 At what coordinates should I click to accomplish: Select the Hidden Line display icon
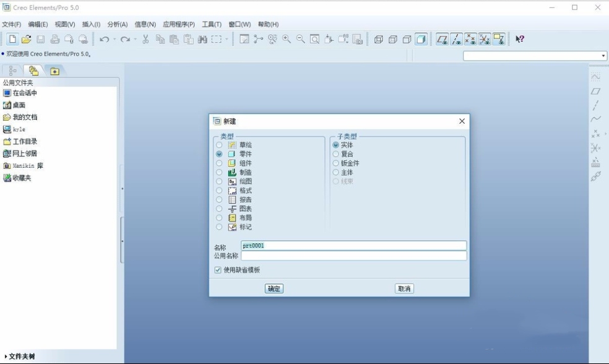pos(392,39)
